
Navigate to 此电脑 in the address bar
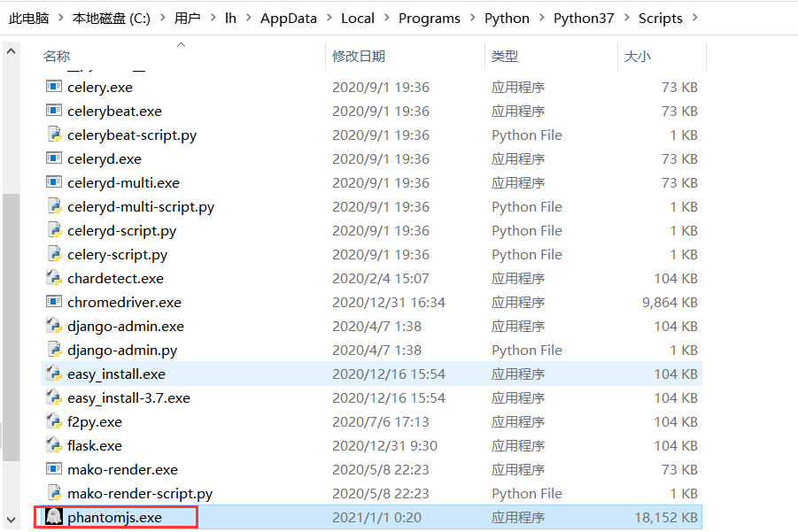click(x=28, y=19)
